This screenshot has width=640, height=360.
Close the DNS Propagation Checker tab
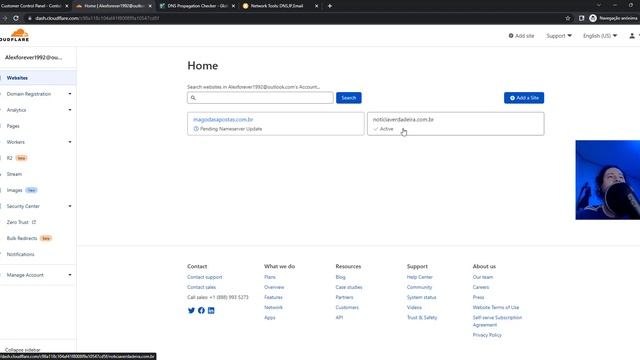tap(233, 6)
